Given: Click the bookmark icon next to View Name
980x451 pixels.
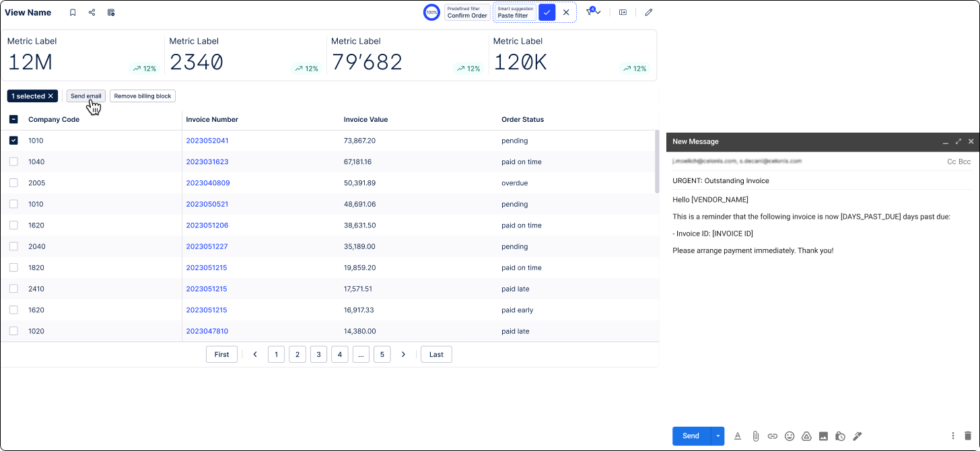Looking at the screenshot, I should (73, 13).
